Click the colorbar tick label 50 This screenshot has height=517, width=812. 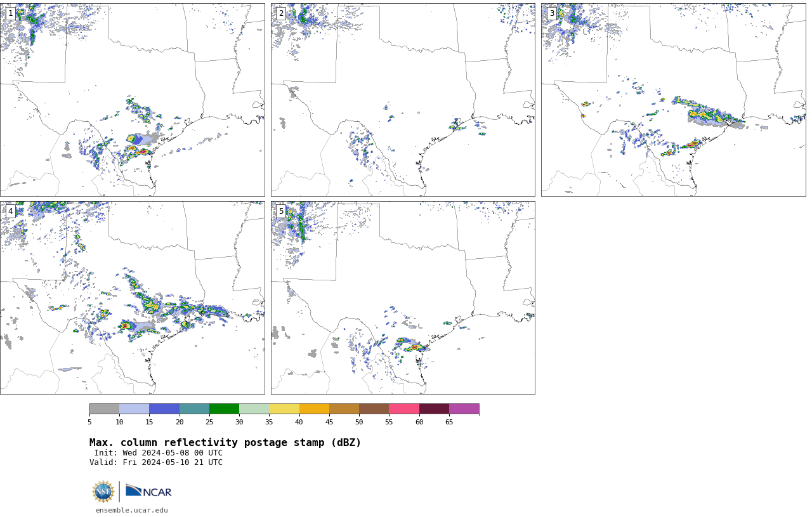tap(359, 422)
